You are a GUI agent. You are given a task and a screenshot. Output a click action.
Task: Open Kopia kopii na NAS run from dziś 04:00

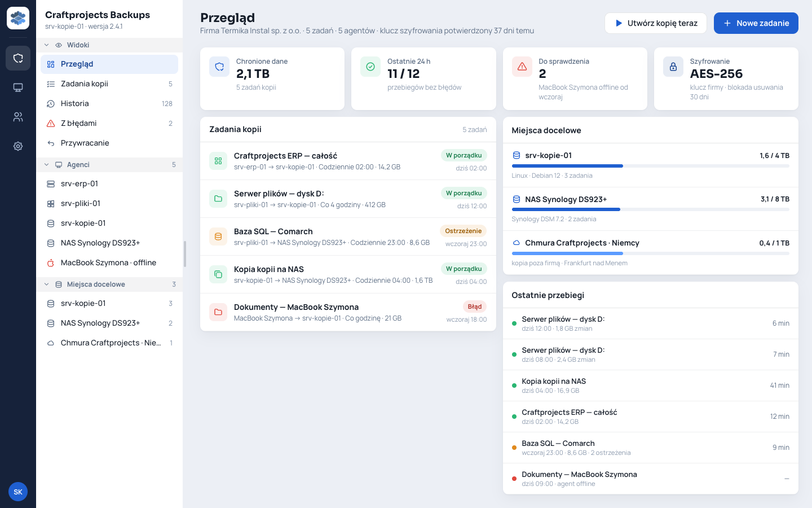[651, 386]
